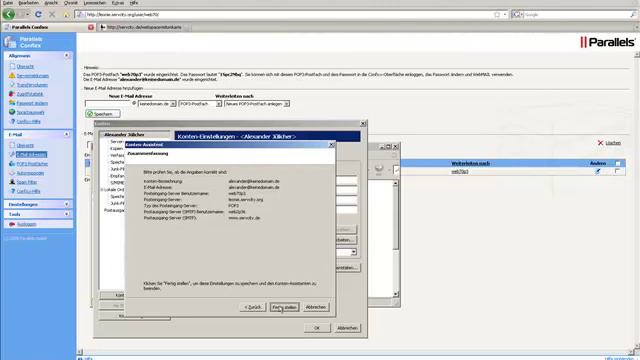Click the Speichern button
Viewport: 640px width, 360px height.
tap(103, 114)
